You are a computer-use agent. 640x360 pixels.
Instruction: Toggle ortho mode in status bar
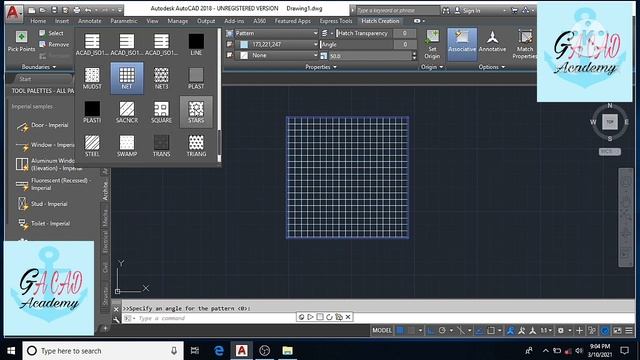coord(431,330)
